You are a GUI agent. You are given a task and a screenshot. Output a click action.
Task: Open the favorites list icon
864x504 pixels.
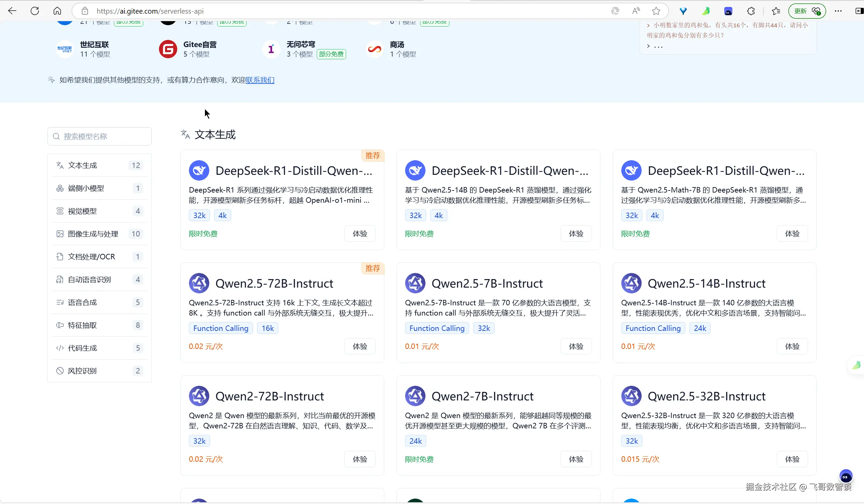(x=776, y=11)
